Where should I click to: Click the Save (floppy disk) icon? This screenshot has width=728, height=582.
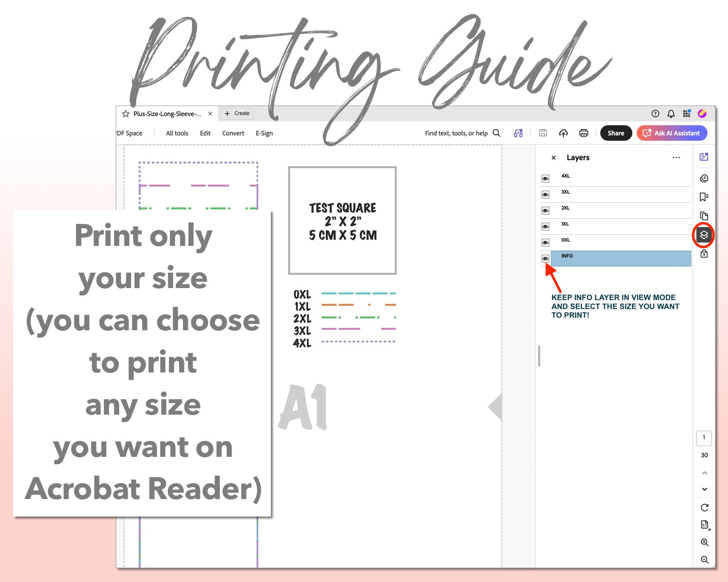click(x=543, y=133)
